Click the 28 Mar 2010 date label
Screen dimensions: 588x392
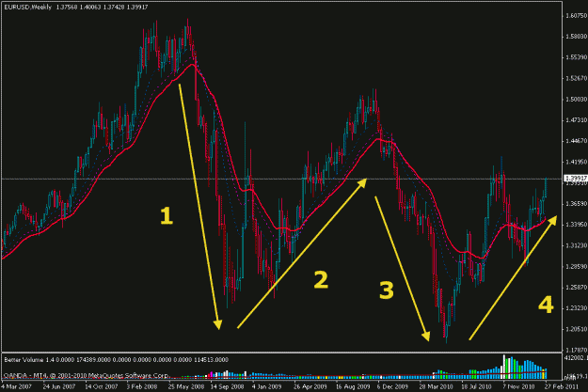[436, 386]
